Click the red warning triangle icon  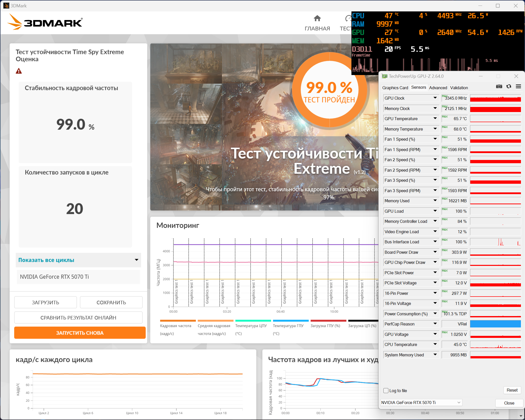point(19,71)
